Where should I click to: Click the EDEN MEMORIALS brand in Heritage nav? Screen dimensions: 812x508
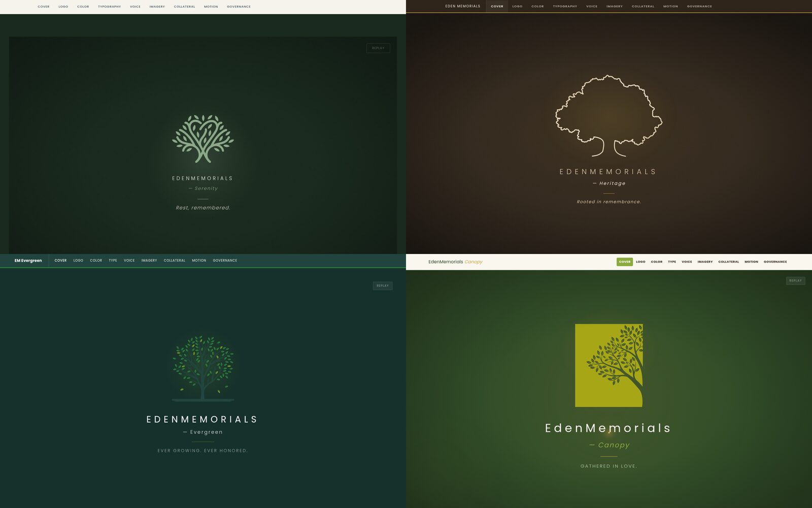(x=463, y=6)
